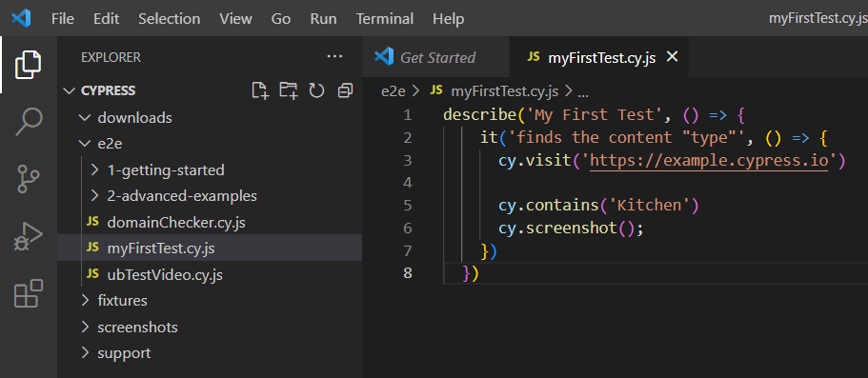Click the https://example.cypress.io URL in code
868x378 pixels.
pos(709,161)
